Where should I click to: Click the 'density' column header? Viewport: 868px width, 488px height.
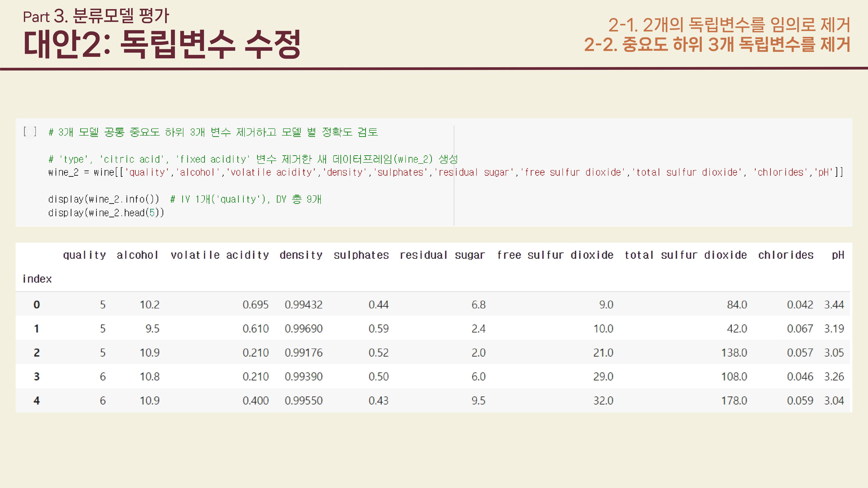(x=301, y=255)
